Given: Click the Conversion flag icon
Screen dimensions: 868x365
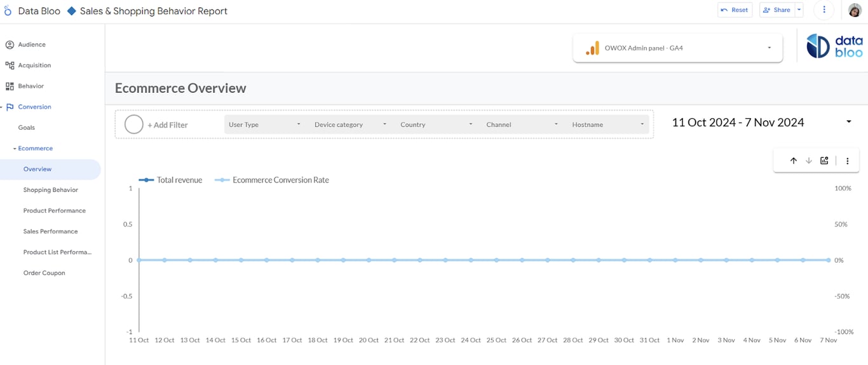Looking at the screenshot, I should (x=10, y=107).
